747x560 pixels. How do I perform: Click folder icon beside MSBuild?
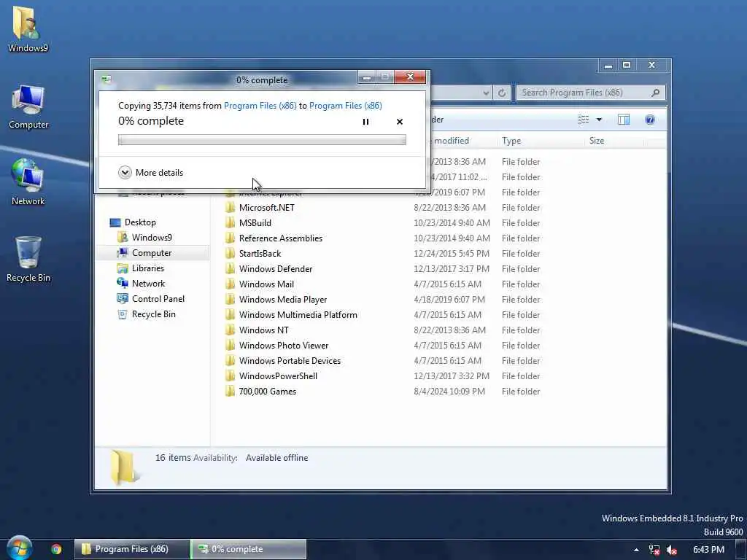(230, 223)
